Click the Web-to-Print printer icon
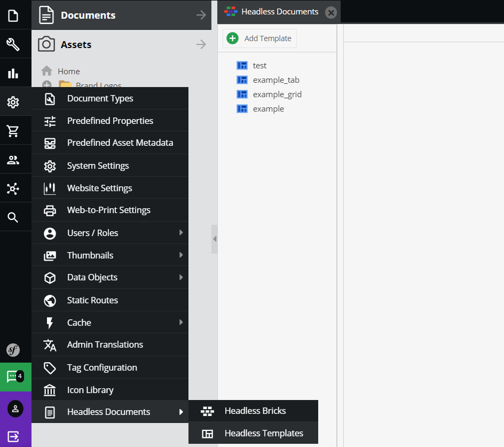The image size is (504, 447). coord(50,210)
